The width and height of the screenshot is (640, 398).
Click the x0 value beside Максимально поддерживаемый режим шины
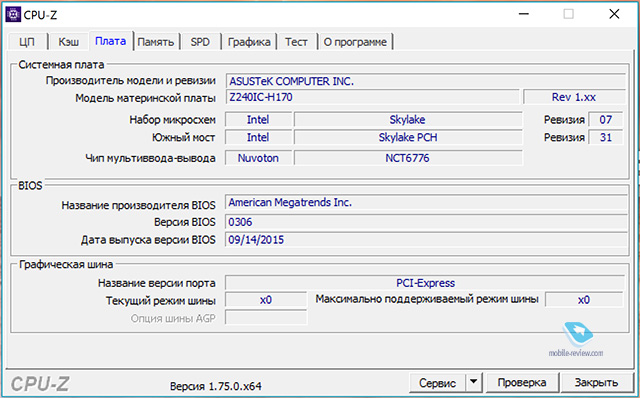(x=584, y=300)
